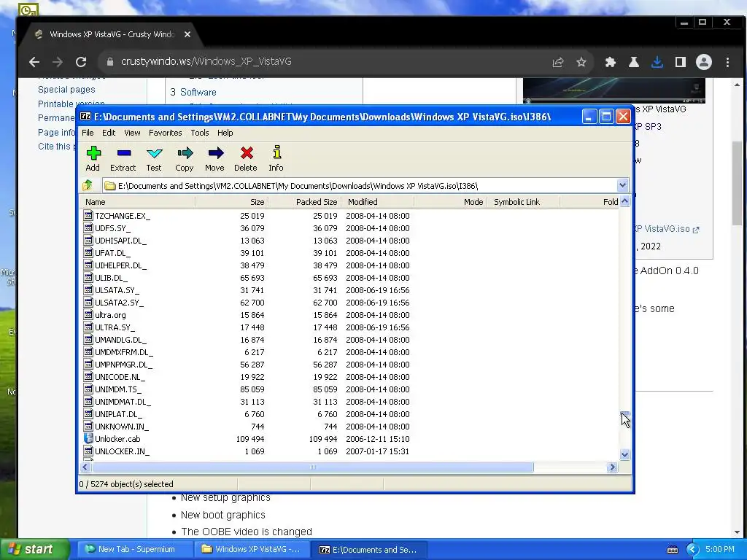Open the Special pages link
Viewport: 747px width, 560px height.
(x=66, y=90)
